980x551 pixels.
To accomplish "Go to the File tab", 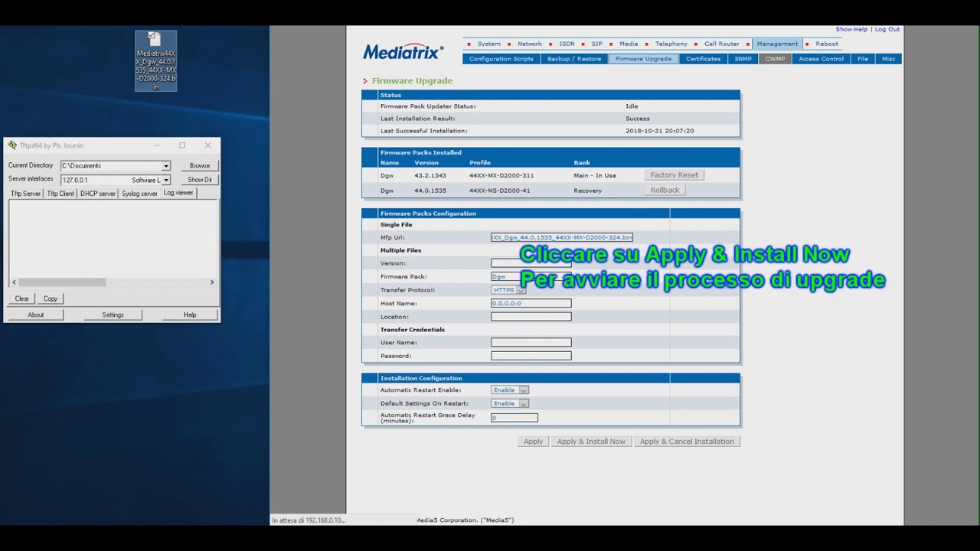I will click(x=863, y=59).
